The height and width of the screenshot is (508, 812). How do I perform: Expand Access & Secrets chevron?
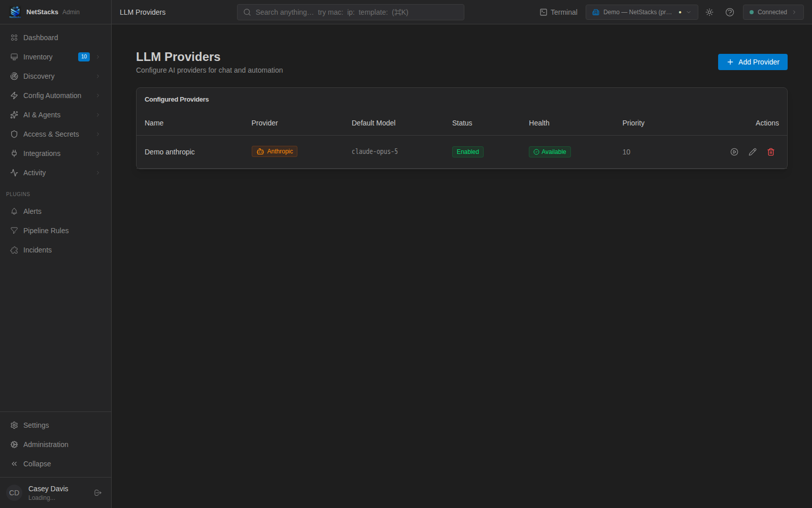tap(98, 134)
